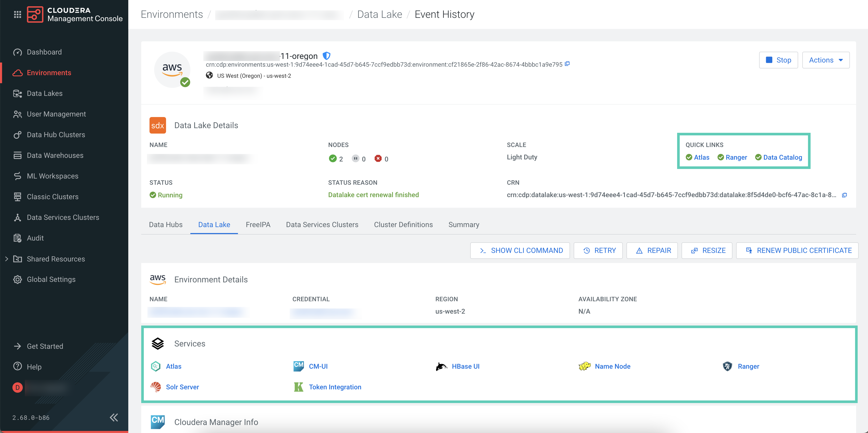
Task: Copy the environment CRN using copy icon
Action: [x=567, y=64]
